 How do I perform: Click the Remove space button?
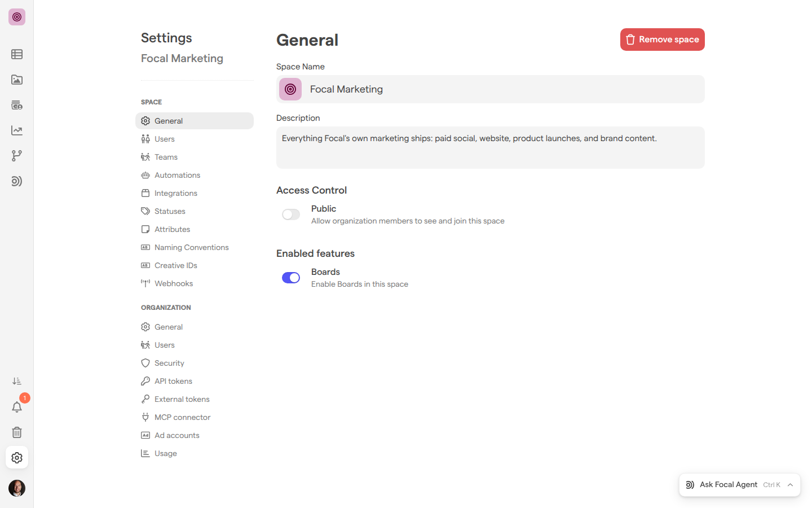(x=663, y=40)
